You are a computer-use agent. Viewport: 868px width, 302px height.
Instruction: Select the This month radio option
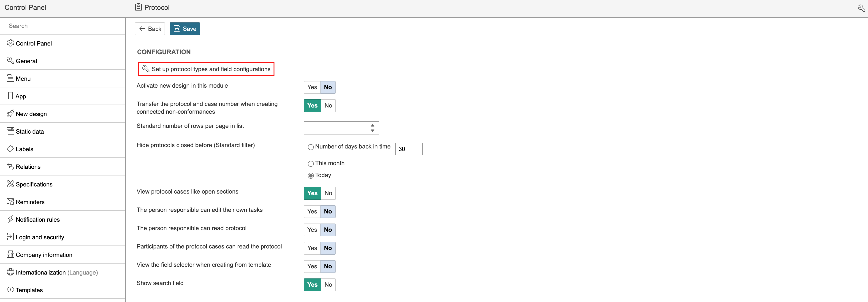[311, 164]
